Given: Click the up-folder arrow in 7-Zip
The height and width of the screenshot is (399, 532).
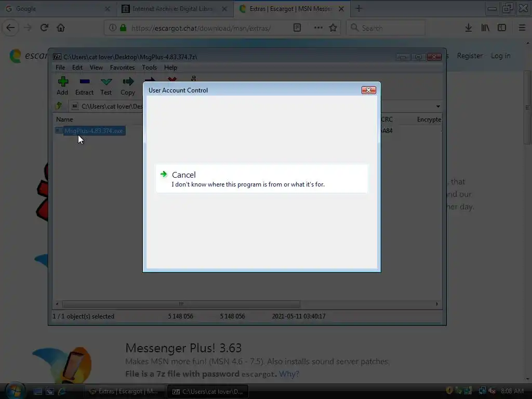Looking at the screenshot, I should 59,106.
